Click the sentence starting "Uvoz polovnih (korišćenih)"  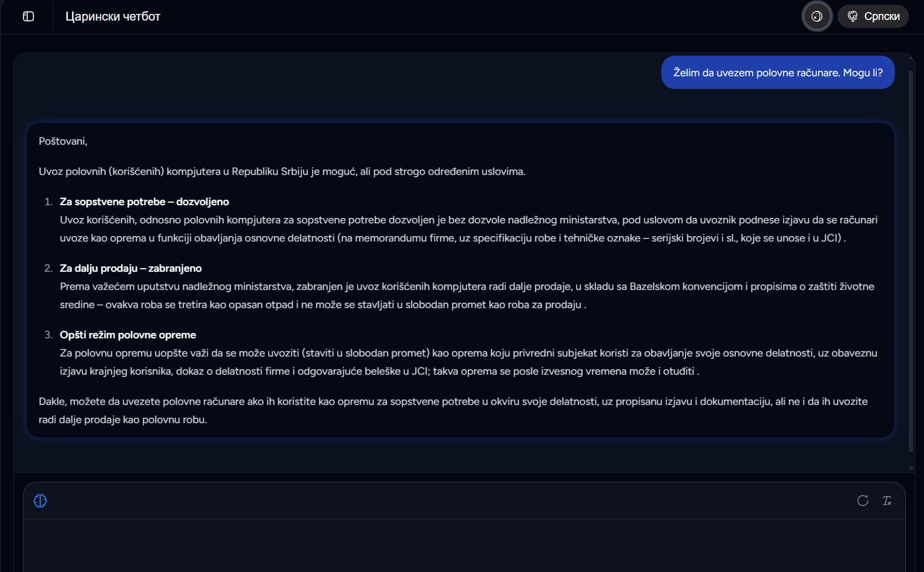pyautogui.click(x=282, y=171)
